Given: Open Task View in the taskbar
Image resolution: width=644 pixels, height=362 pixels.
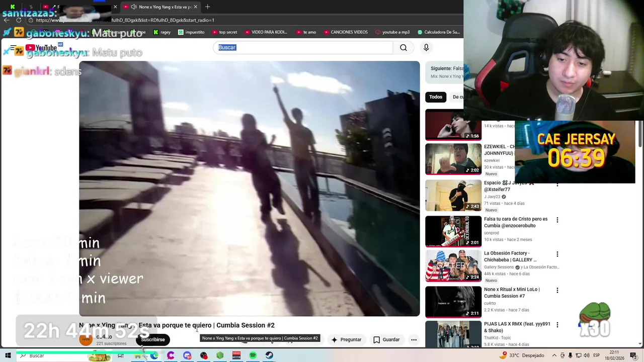Looking at the screenshot, I should 121,355.
